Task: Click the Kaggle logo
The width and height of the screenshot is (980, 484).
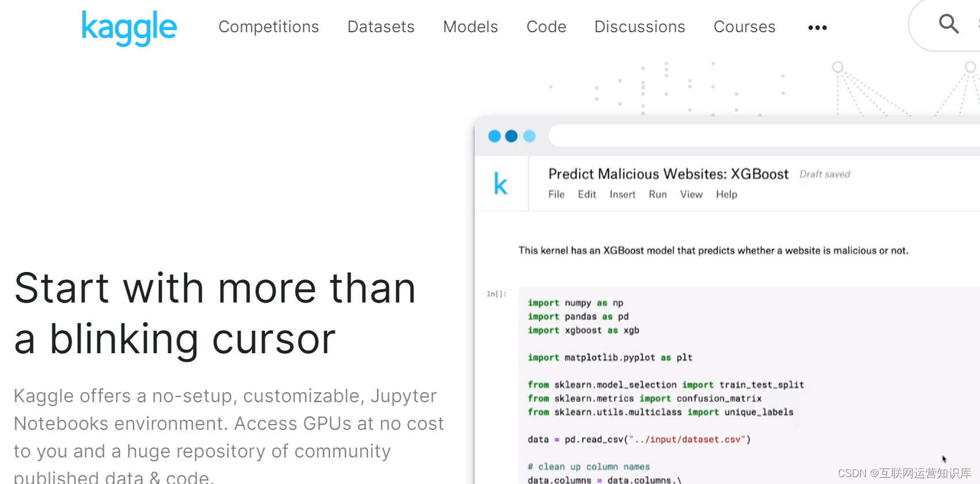Action: [129, 28]
